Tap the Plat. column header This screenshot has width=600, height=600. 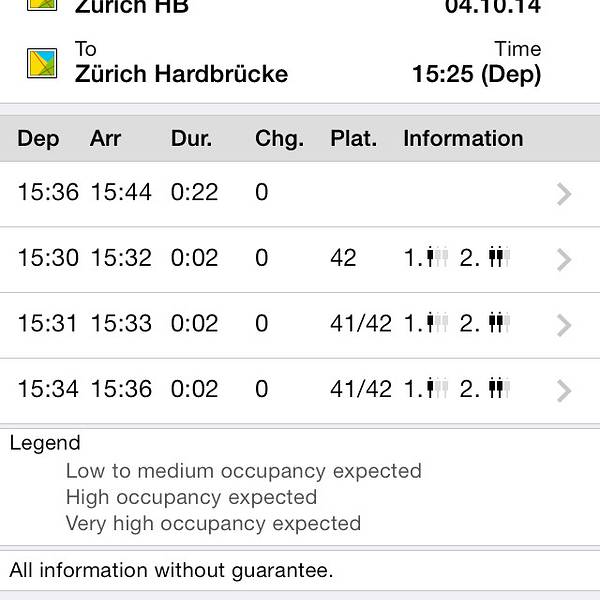(x=353, y=139)
